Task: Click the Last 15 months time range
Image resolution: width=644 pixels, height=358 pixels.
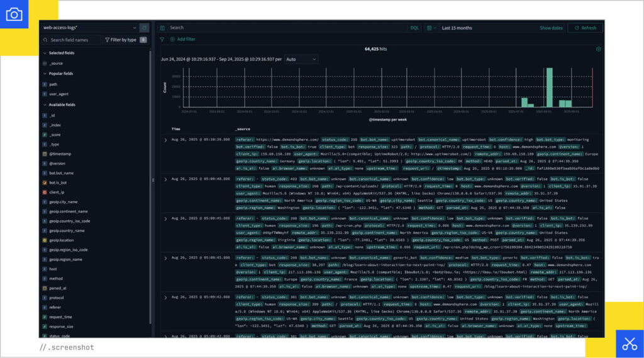Action: (457, 28)
